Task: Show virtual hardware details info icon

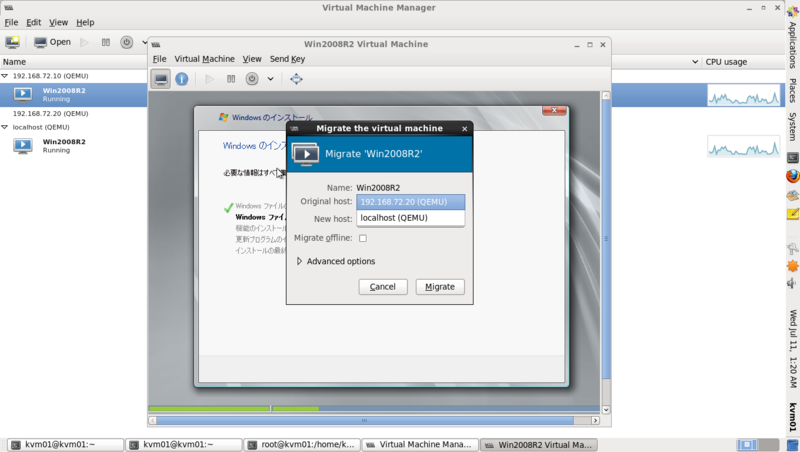Action: (182, 79)
